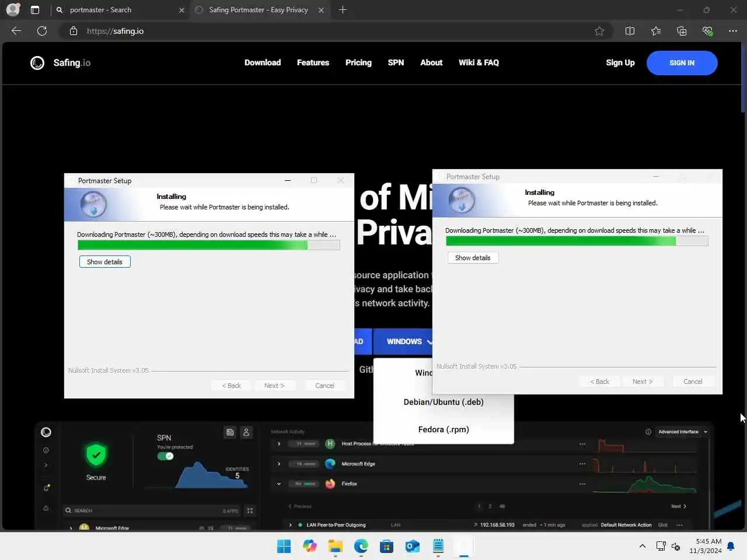
Task: Go back with the browser back arrow
Action: 16,31
